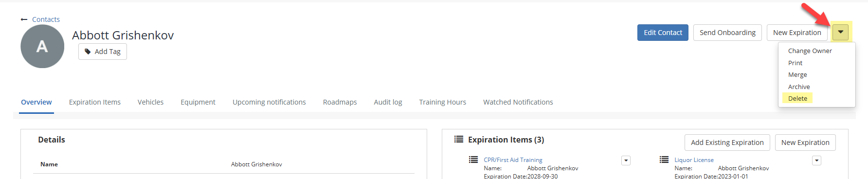This screenshot has width=868, height=179.
Task: Click the Add Existing Expiration button
Action: (x=727, y=143)
